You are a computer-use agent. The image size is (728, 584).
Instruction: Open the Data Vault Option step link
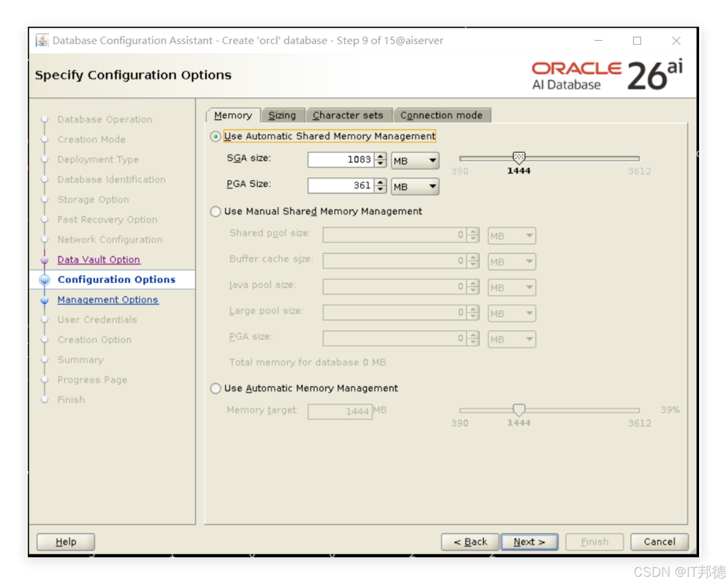tap(99, 260)
